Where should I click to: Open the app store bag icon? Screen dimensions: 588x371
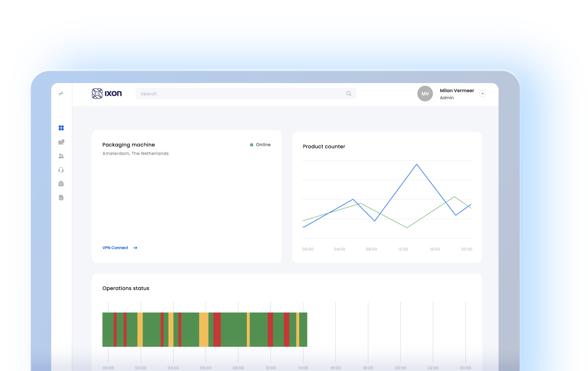click(x=61, y=184)
